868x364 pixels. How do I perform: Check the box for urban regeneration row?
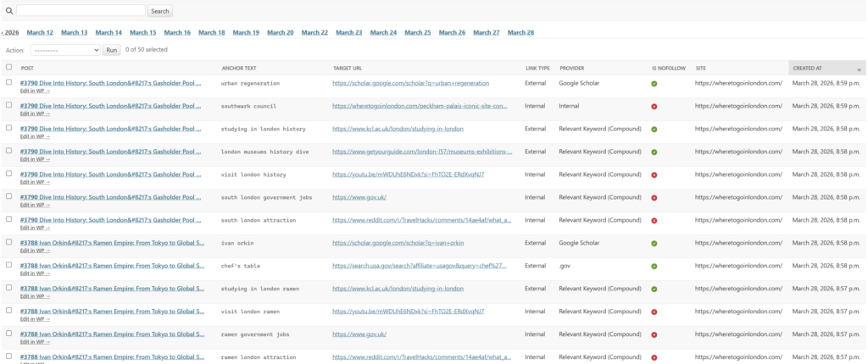(8, 82)
